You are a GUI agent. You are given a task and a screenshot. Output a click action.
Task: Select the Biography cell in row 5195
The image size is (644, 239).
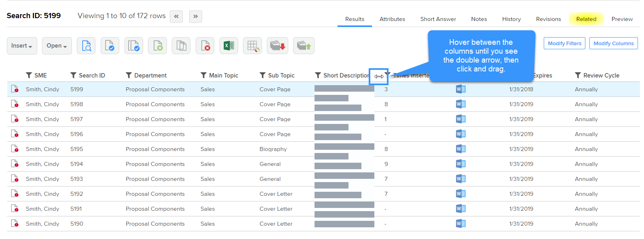pyautogui.click(x=273, y=149)
